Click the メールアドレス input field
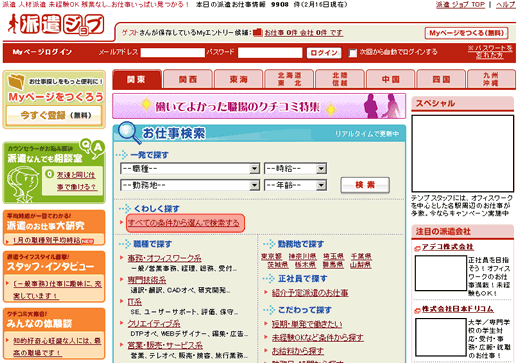The image size is (520, 363). [173, 53]
